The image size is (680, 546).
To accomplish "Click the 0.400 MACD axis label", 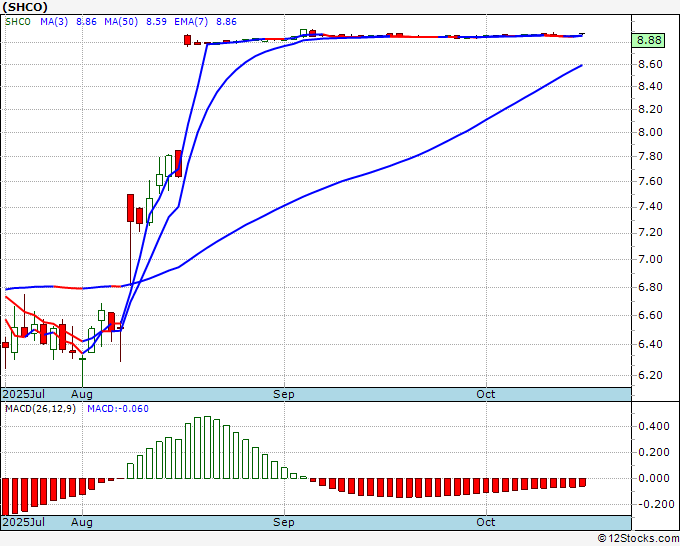I will pyautogui.click(x=654, y=426).
